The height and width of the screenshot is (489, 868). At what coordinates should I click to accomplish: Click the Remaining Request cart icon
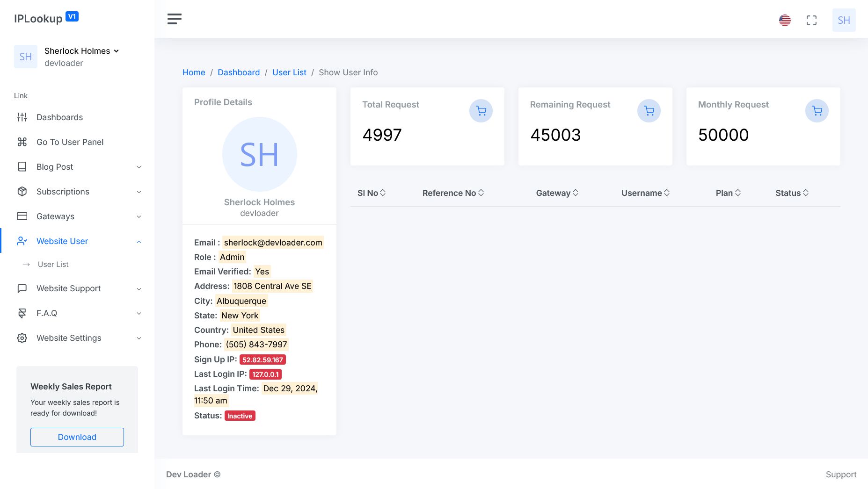tap(649, 111)
